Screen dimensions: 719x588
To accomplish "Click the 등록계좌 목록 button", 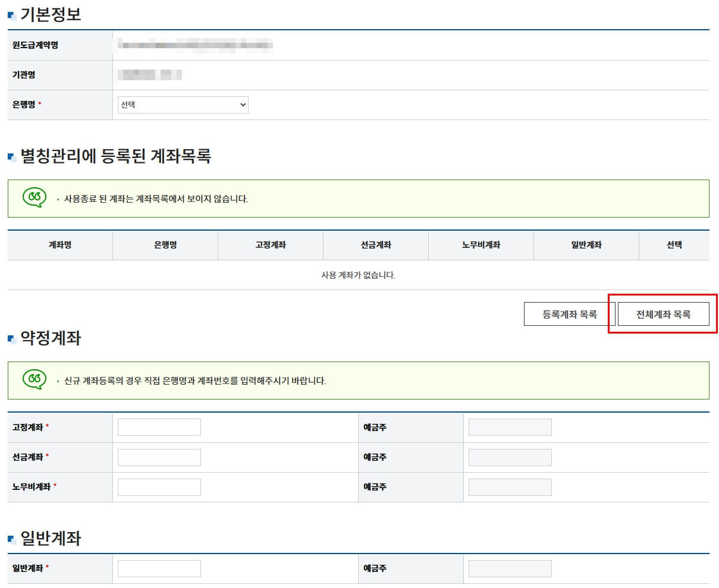I will click(564, 313).
